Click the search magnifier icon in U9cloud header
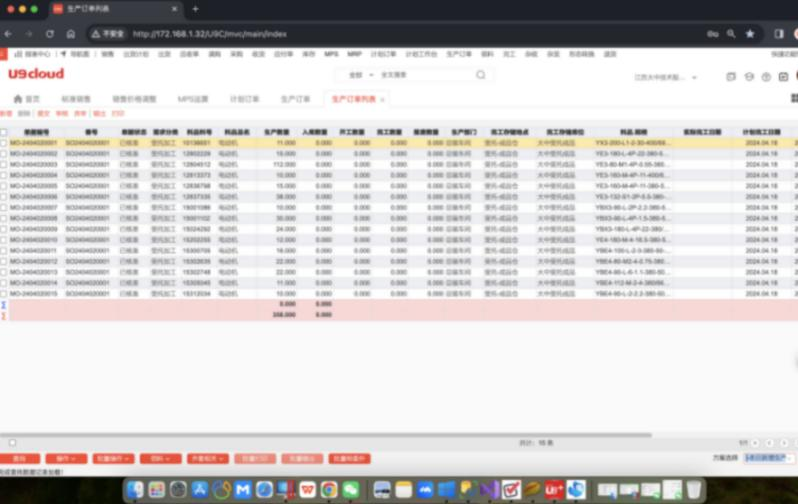Image resolution: width=798 pixels, height=504 pixels. (x=480, y=75)
